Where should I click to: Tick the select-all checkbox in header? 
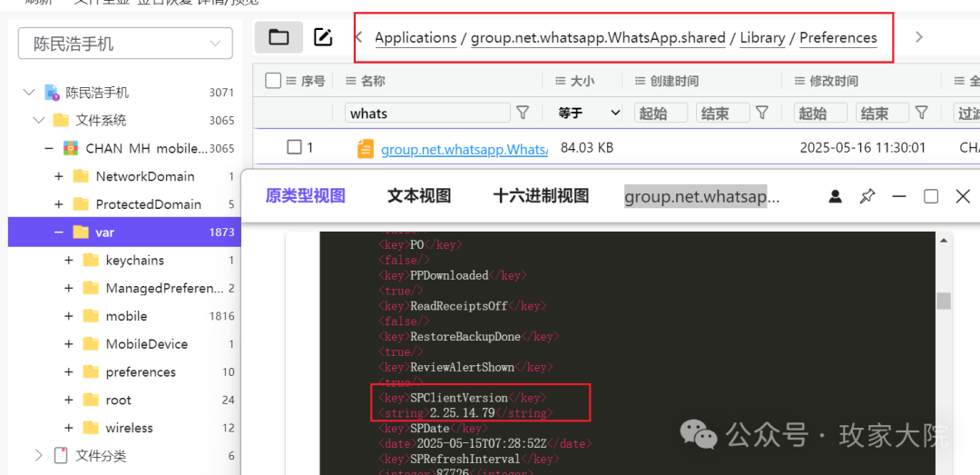273,81
